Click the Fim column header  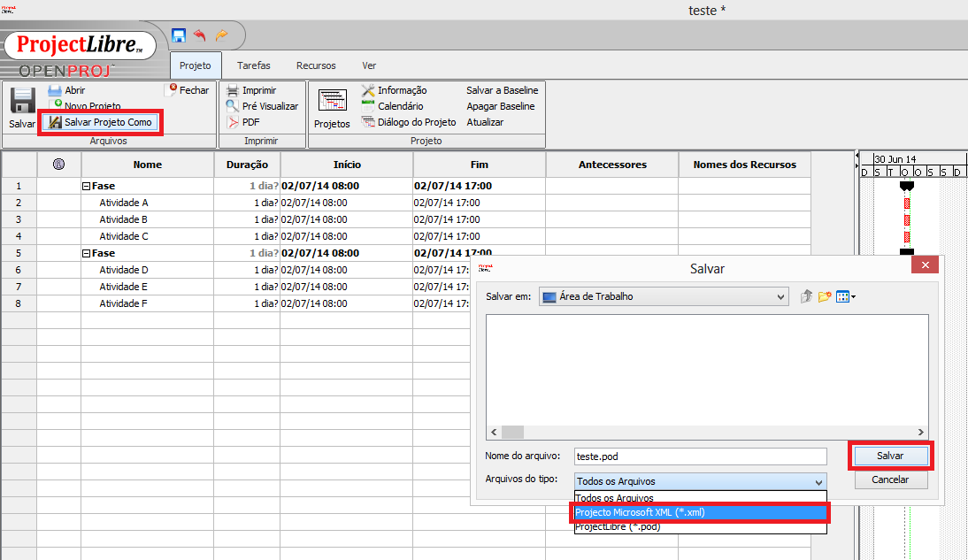480,165
